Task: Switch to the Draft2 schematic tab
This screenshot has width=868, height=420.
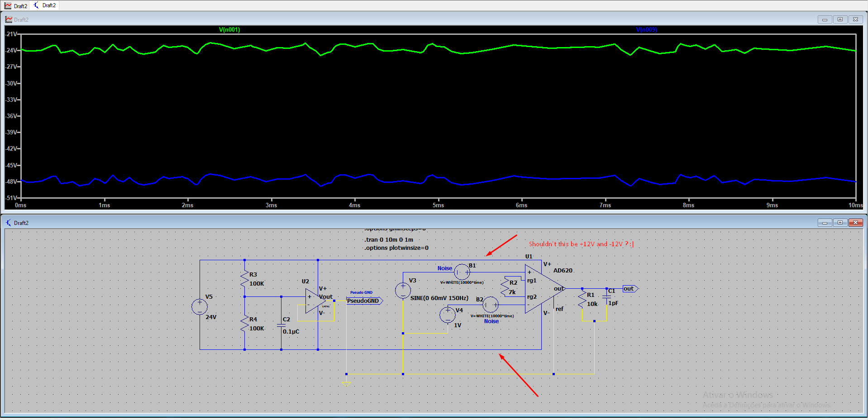Action: tap(44, 5)
